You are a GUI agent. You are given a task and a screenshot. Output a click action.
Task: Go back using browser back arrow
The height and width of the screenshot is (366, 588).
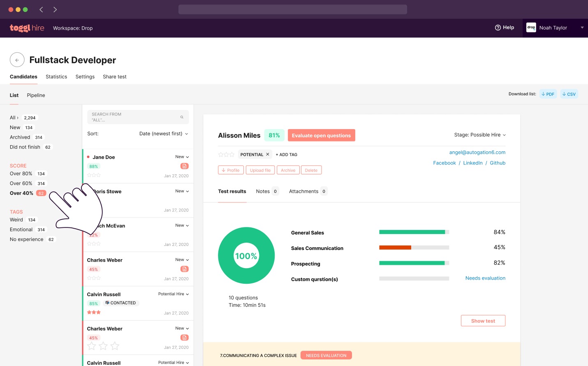coord(41,9)
